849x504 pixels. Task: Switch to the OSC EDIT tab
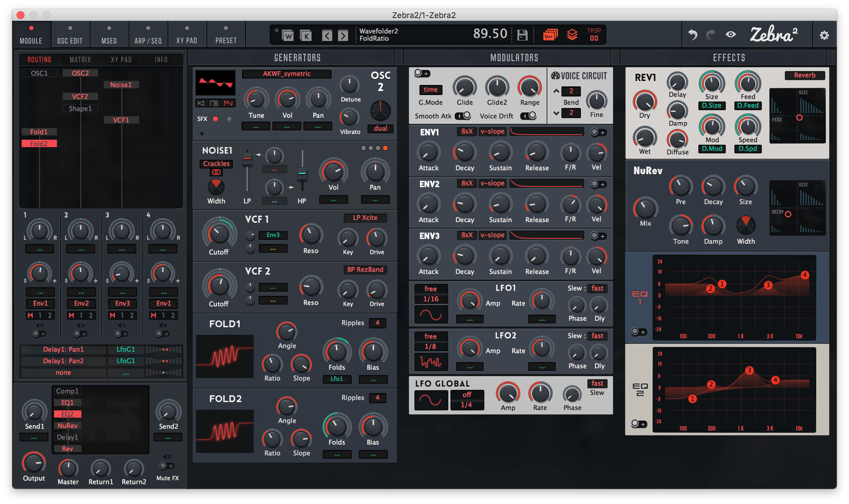tap(70, 34)
